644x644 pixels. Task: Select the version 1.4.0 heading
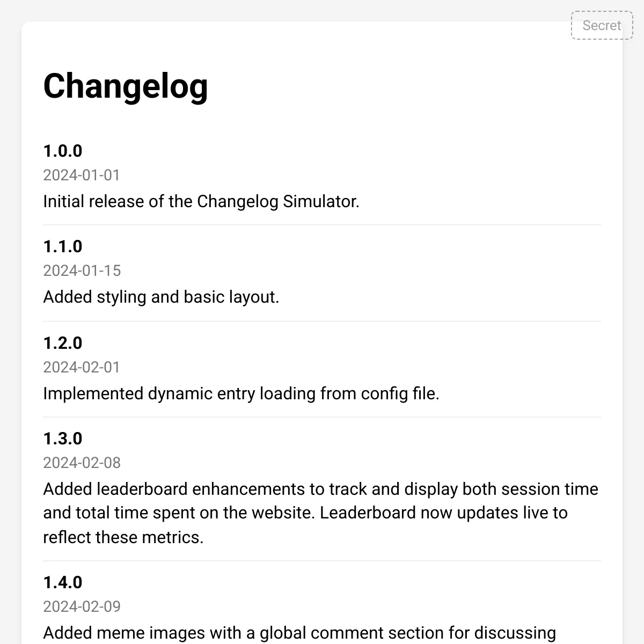pyautogui.click(x=63, y=582)
